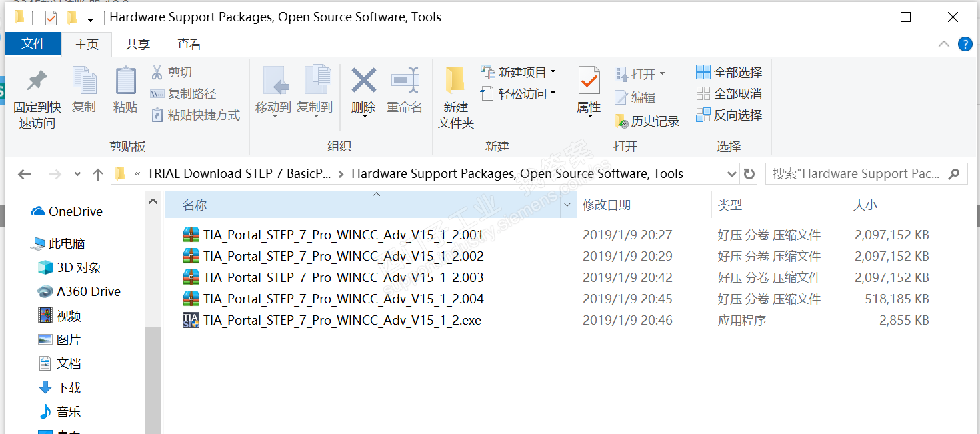Switch to the View tab
This screenshot has height=434, width=980.
tap(189, 44)
